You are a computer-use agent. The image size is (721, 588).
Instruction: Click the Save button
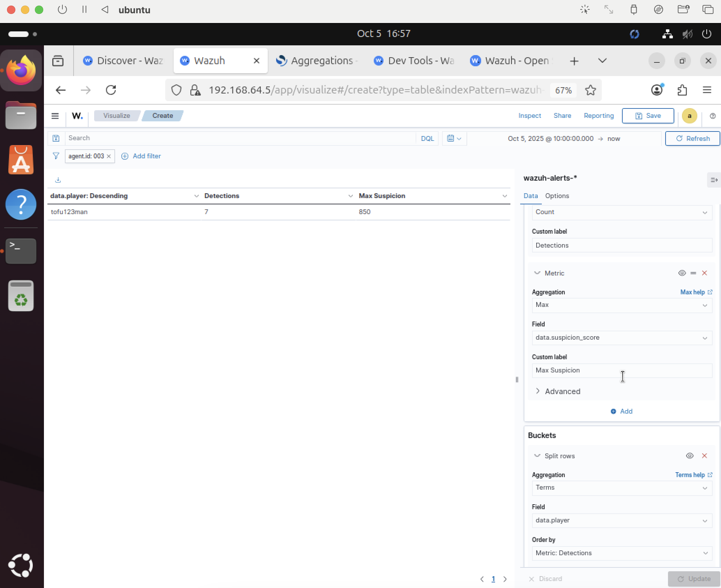coord(648,116)
